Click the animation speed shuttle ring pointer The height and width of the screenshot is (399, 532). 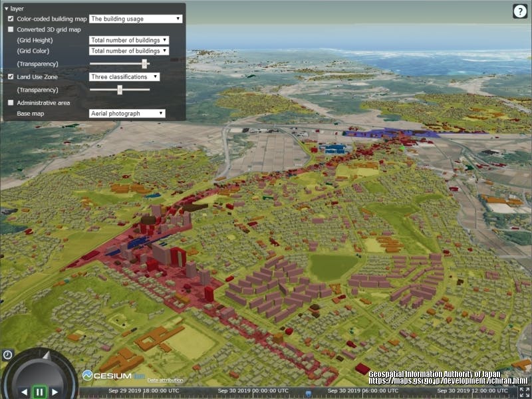pyautogui.click(x=47, y=356)
